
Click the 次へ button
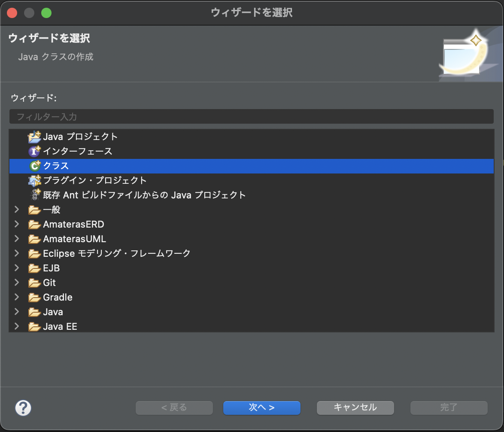click(x=261, y=408)
